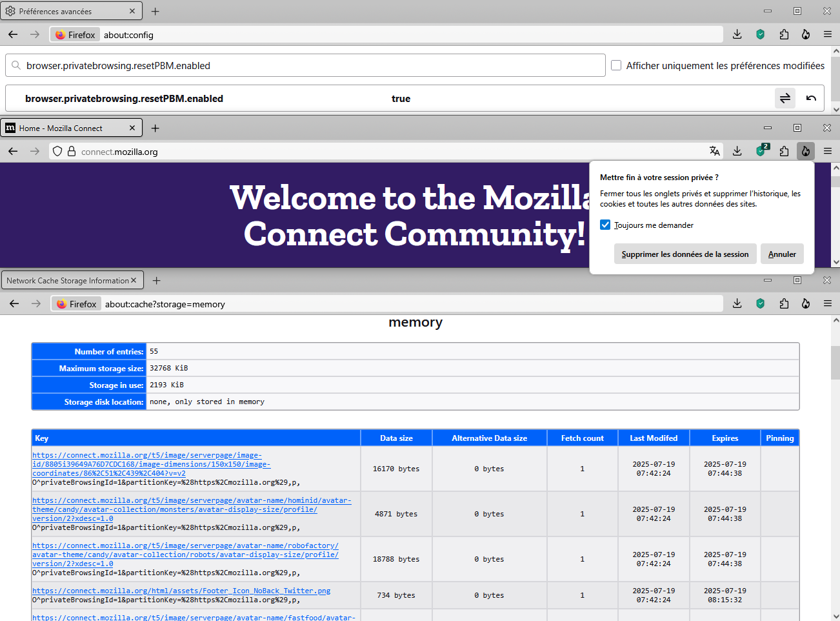Open extensions puzzle icon in about:cache window

784,303
